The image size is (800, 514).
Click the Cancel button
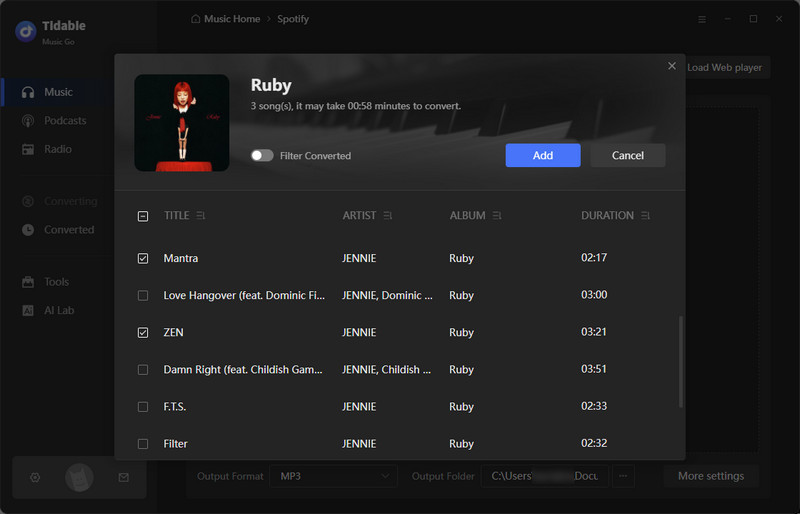click(628, 155)
